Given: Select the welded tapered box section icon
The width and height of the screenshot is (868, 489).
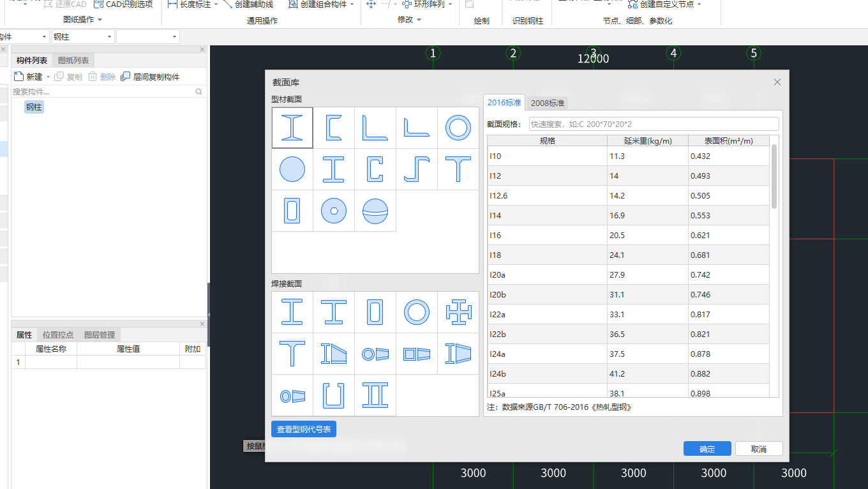Looking at the screenshot, I should [417, 354].
